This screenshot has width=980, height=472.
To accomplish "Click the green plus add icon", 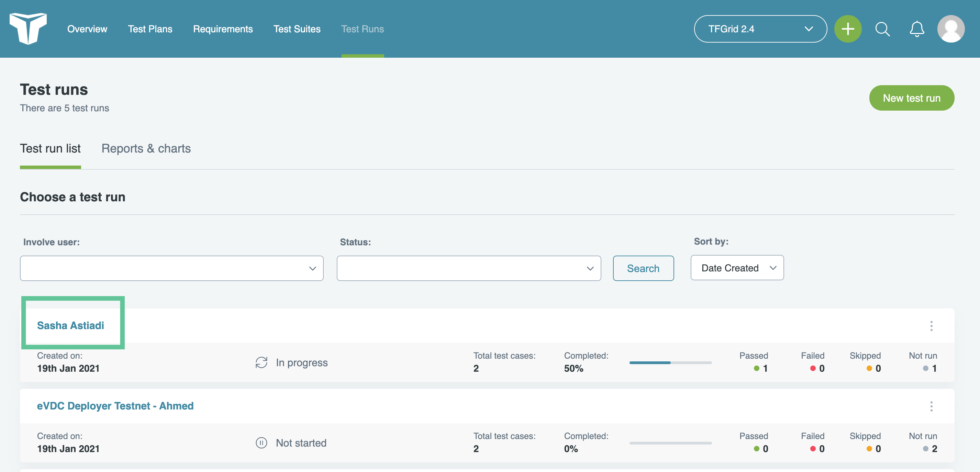I will [848, 29].
